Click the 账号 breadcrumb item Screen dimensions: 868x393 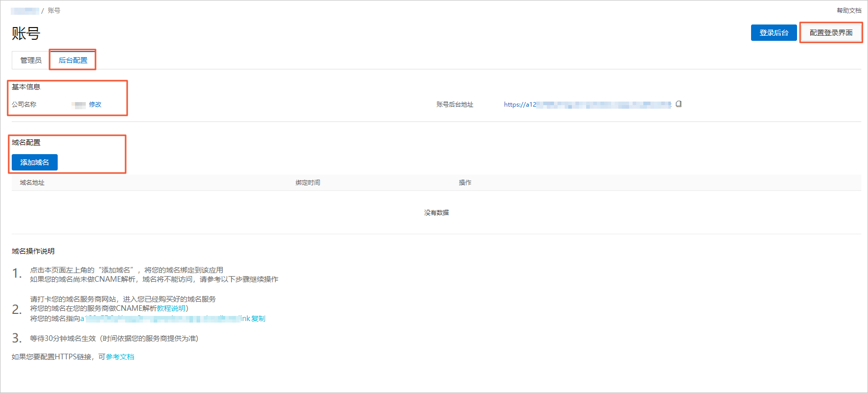click(x=54, y=10)
